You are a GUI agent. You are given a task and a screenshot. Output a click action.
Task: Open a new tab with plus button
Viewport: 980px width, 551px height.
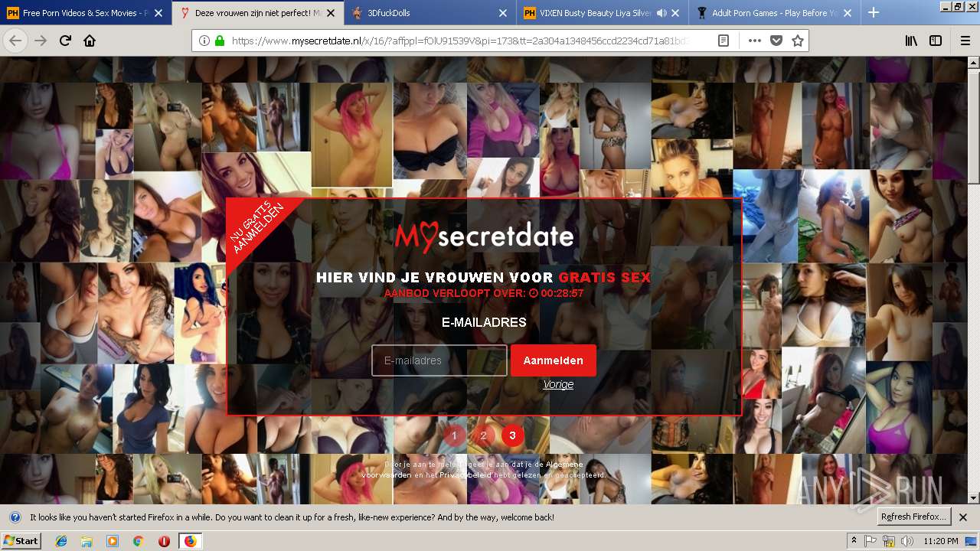[874, 13]
